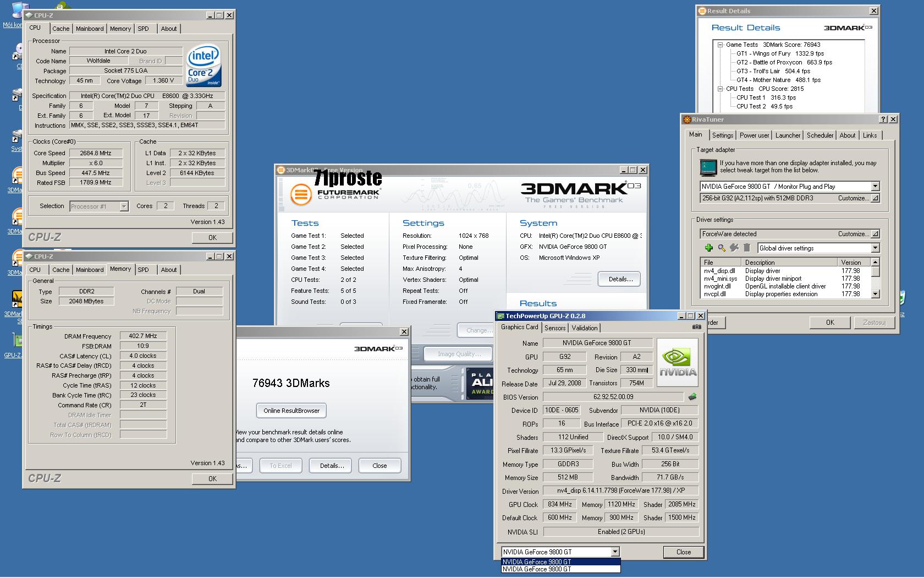Screen dimensions: 924x578
Task: Click the Intel Core 2 Duo logo in CPU-Z
Action: pos(204,65)
